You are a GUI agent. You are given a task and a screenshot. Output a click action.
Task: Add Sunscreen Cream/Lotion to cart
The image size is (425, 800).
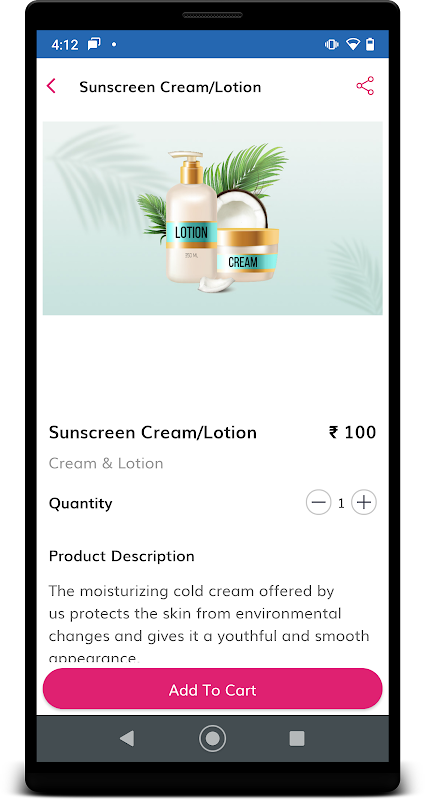pos(212,689)
